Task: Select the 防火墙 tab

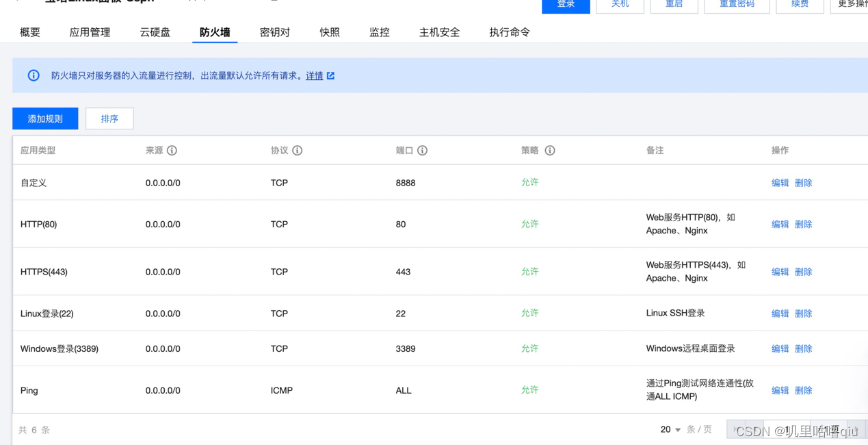Action: [x=215, y=32]
